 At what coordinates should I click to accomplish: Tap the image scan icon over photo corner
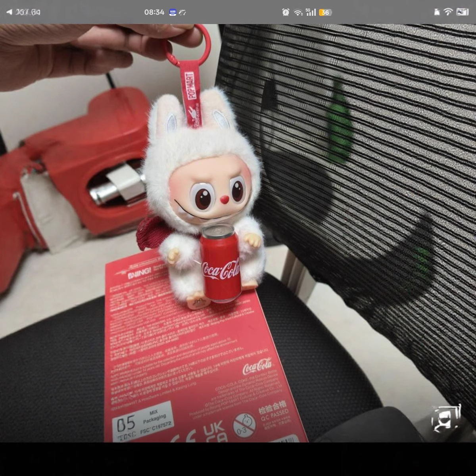[446, 419]
